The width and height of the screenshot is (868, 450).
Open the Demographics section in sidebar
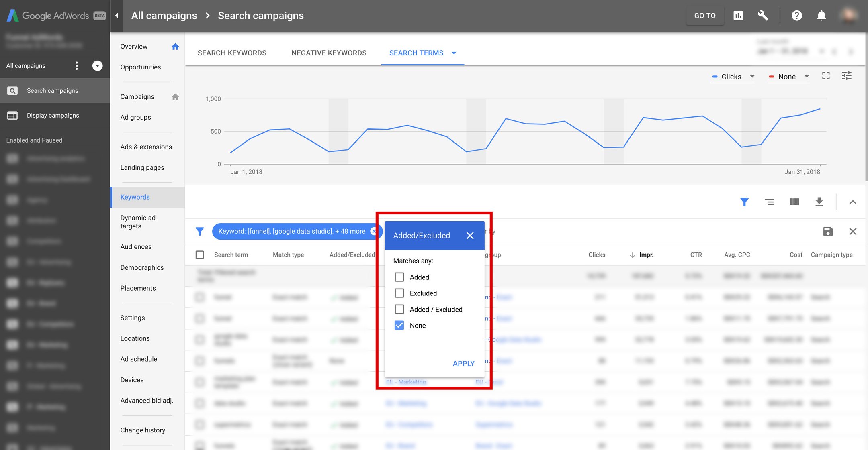(142, 267)
